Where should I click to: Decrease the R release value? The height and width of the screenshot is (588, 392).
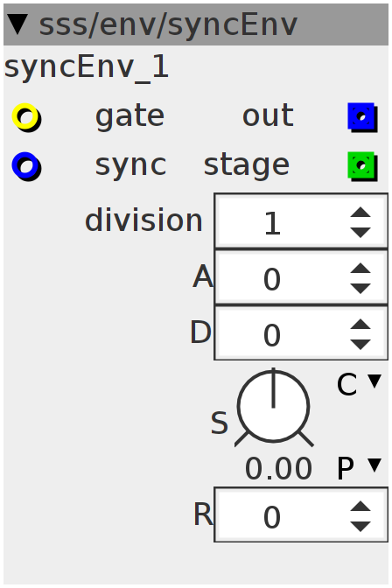[x=360, y=527]
